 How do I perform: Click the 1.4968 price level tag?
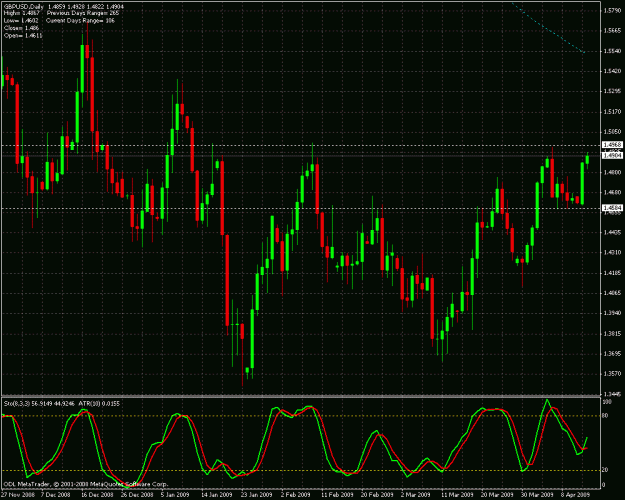tap(612, 144)
